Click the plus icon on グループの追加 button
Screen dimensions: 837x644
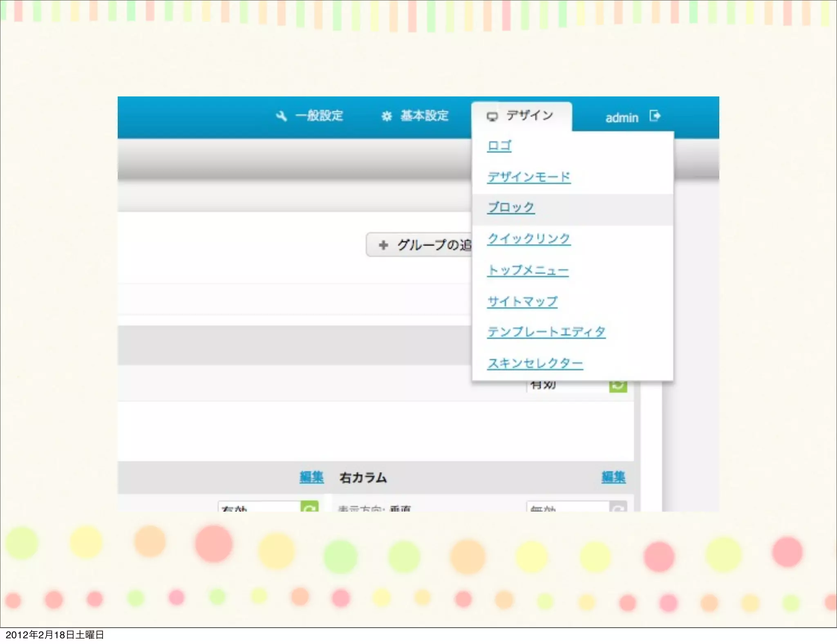coord(383,245)
